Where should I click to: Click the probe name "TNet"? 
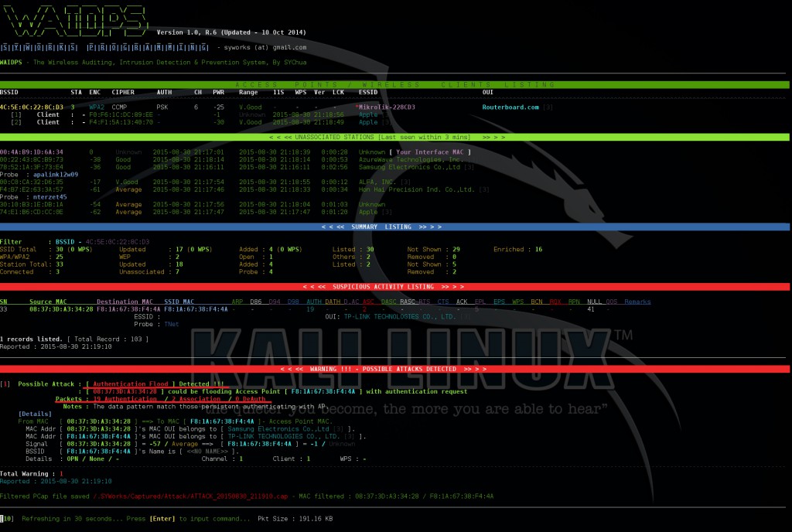[x=171, y=324]
